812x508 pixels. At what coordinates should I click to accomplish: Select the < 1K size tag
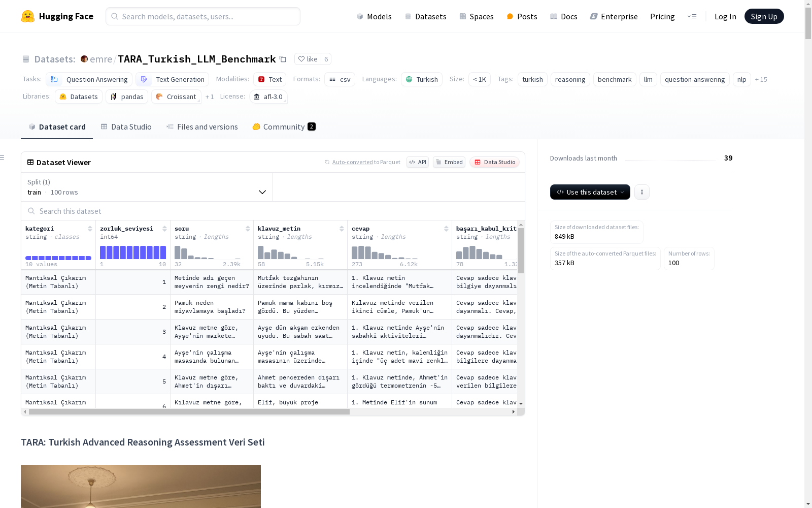[x=479, y=79]
